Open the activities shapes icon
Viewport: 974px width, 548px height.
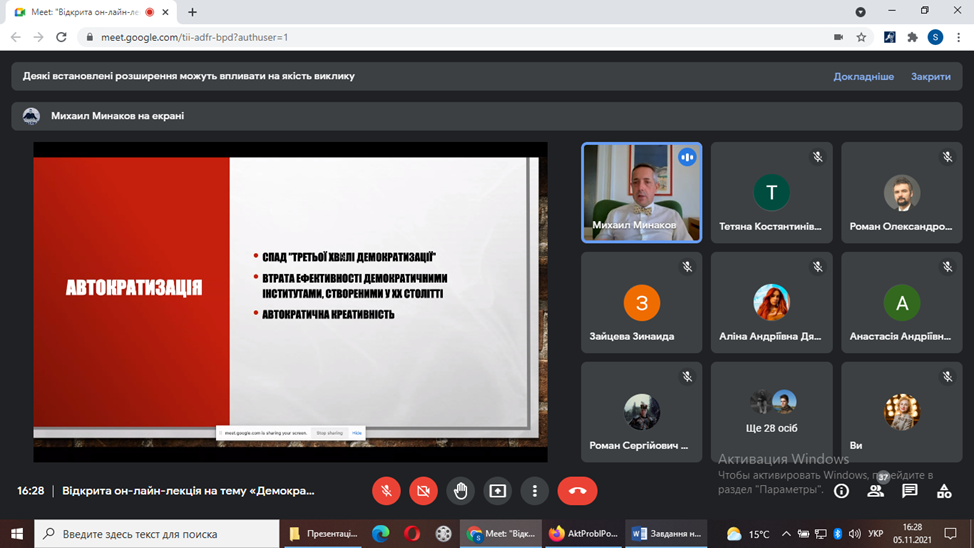(944, 491)
